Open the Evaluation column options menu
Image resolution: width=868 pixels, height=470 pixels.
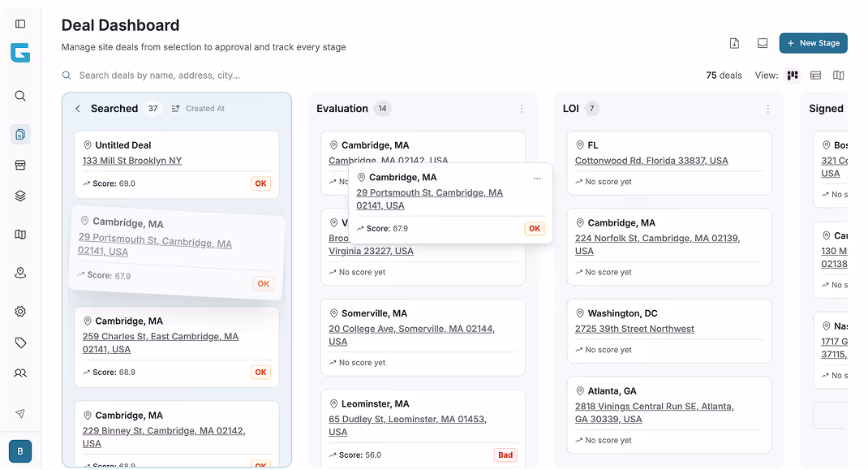click(x=522, y=108)
